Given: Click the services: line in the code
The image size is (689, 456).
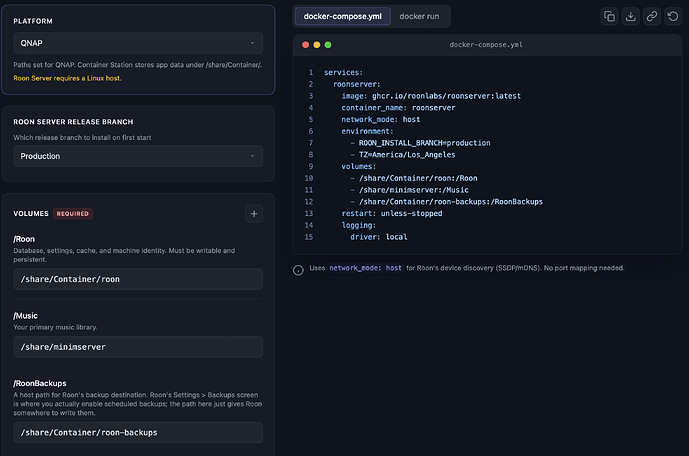Looking at the screenshot, I should click(x=343, y=72).
